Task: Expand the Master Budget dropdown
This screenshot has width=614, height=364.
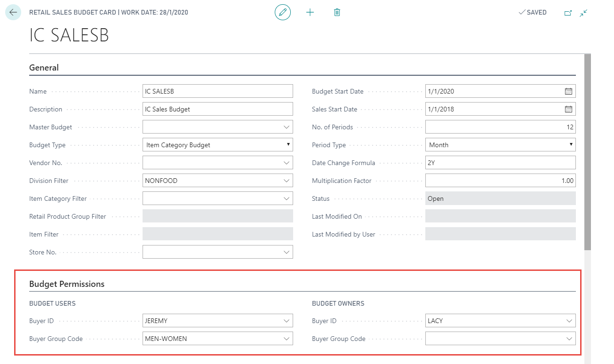Action: coord(287,127)
